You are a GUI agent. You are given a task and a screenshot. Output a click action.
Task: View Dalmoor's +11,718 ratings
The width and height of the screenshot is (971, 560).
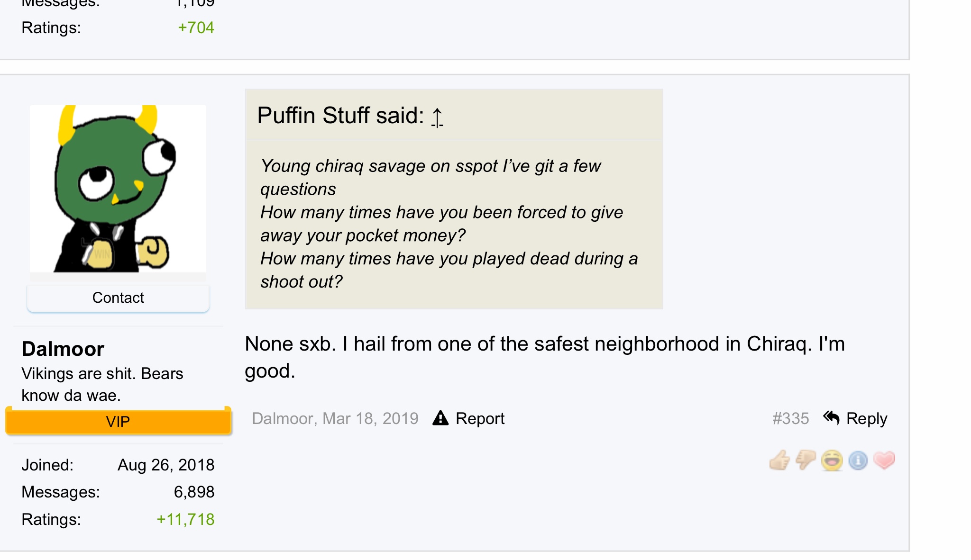tap(185, 520)
